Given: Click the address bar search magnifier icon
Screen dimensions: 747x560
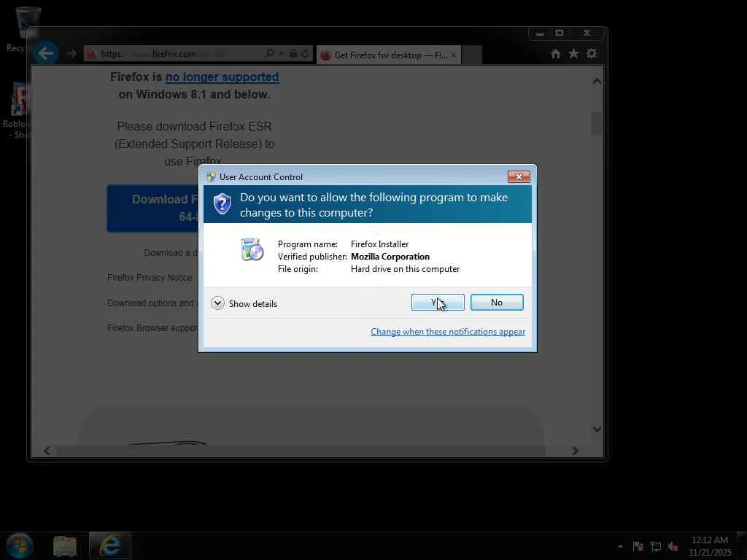Looking at the screenshot, I should tap(270, 54).
